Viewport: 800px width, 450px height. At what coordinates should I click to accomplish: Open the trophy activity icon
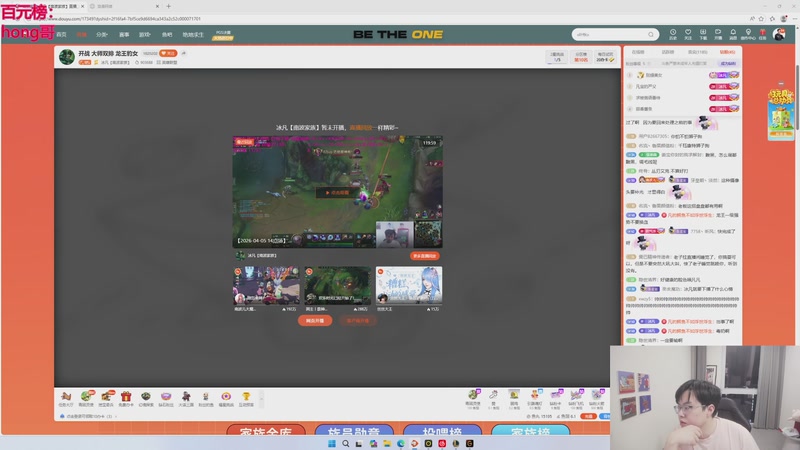tap(246, 398)
